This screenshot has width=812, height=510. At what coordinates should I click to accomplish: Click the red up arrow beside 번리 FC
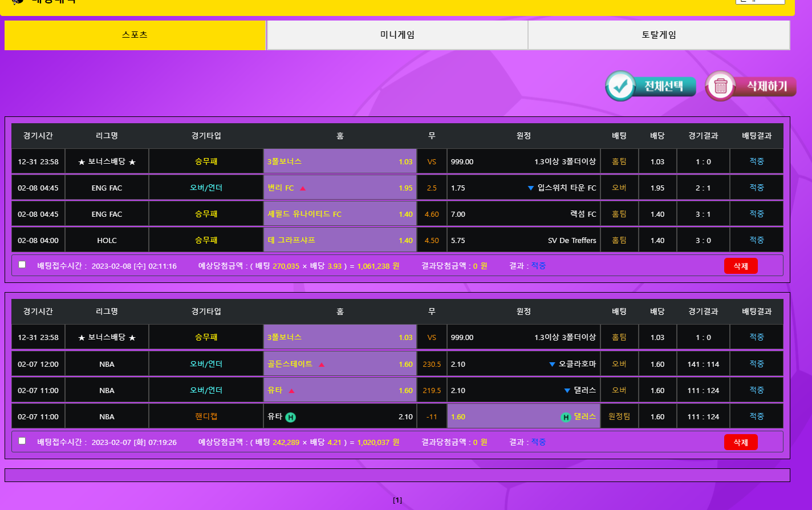[303, 188]
